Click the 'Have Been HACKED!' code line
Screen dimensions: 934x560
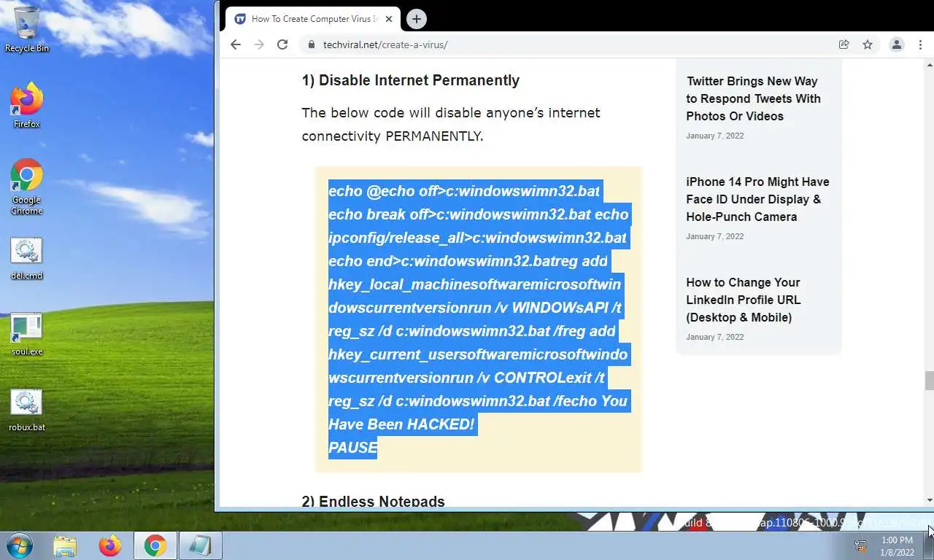click(x=401, y=424)
